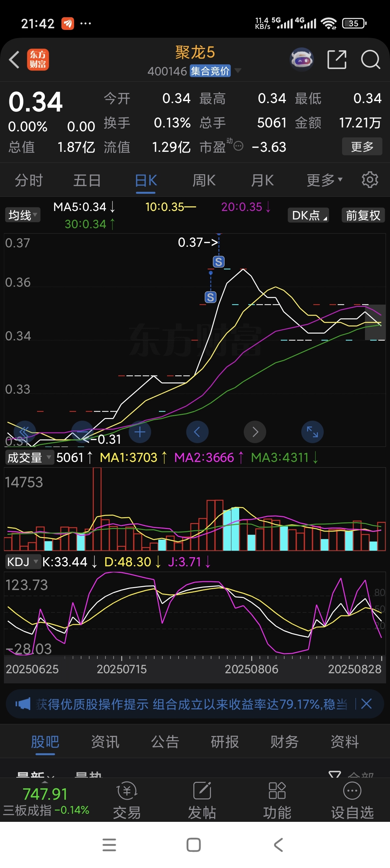390x868 pixels.
Task: Open the 均线 indicator dropdown
Action: (22, 215)
